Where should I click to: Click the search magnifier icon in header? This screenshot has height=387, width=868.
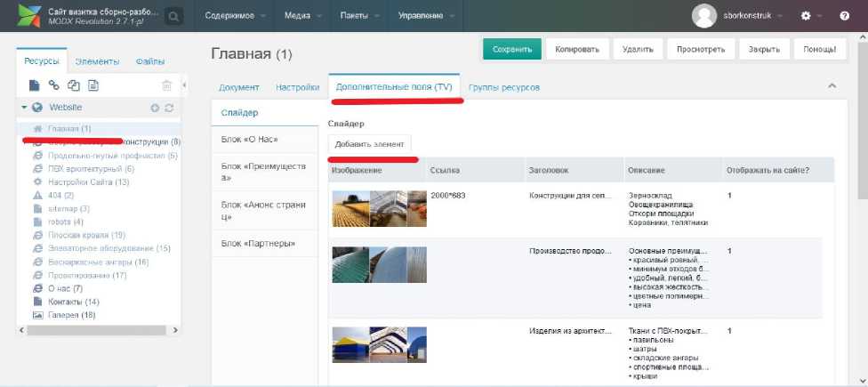(x=173, y=16)
